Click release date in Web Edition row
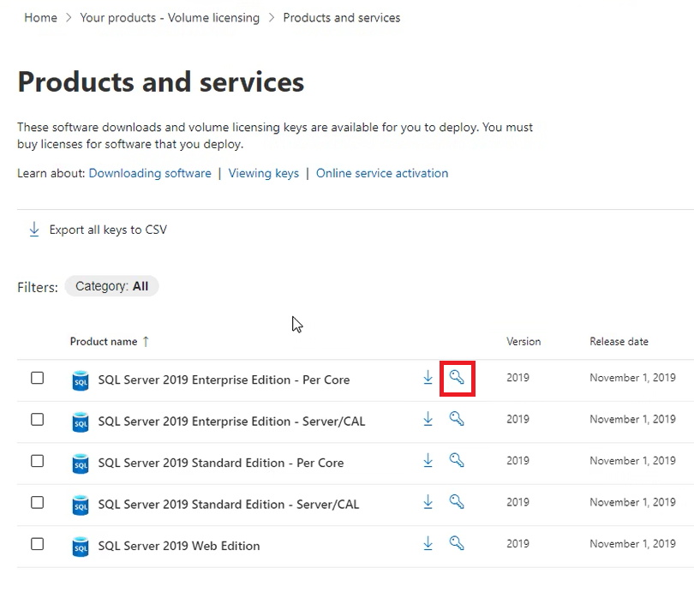 [x=632, y=543]
